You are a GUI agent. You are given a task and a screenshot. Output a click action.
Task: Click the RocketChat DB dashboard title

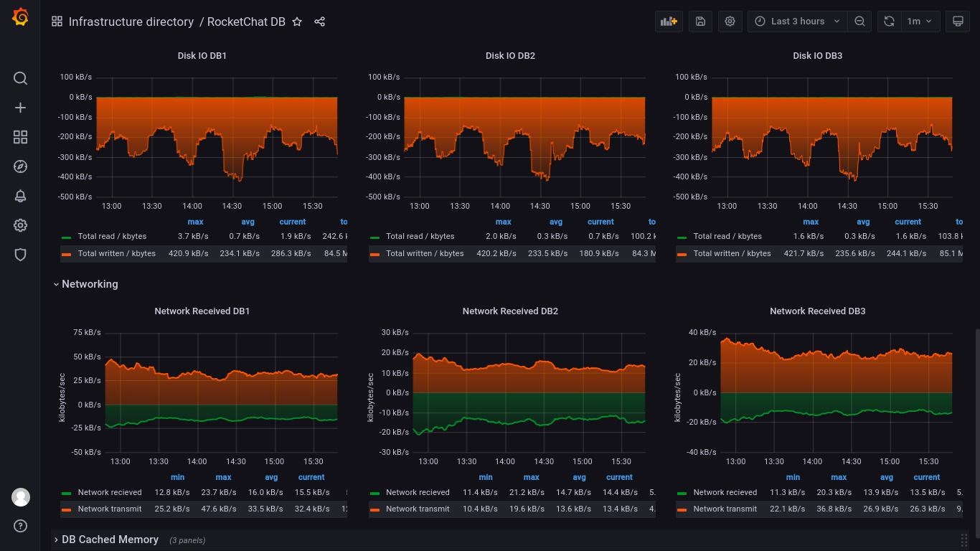coord(246,22)
